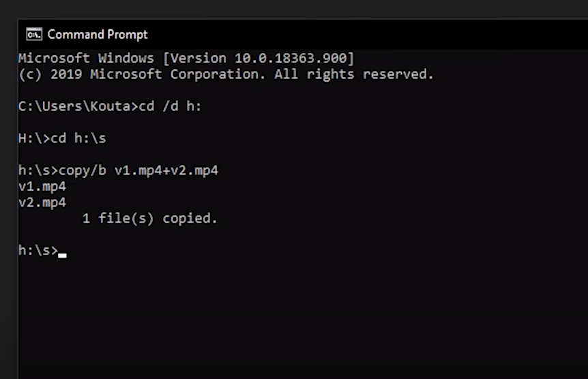The image size is (588, 379).
Task: Click the "1 file(s) copied." message
Action: (150, 219)
